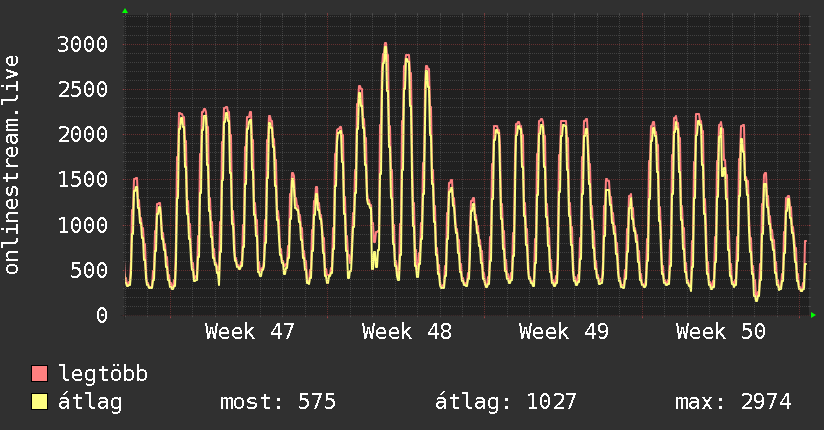Viewport: 824px width, 430px height.
Task: Click the green arrow atop the y-axis
Action: coord(125,11)
